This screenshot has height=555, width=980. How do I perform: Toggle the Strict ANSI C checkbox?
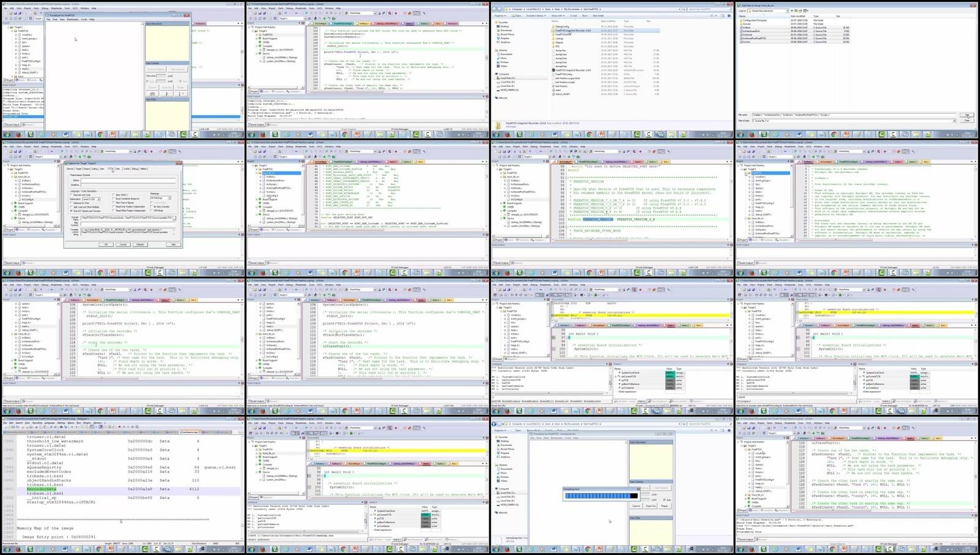(x=114, y=195)
